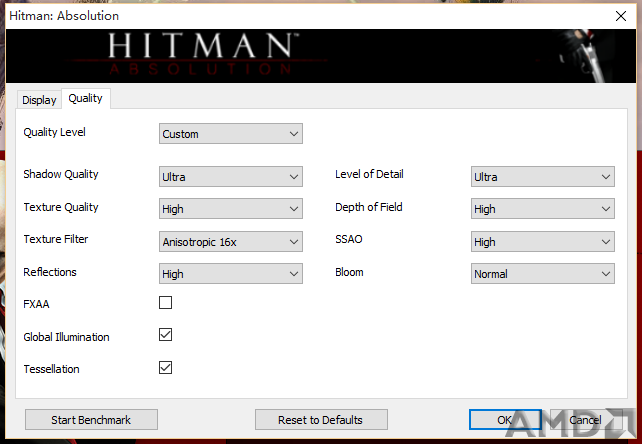
Task: Enable the FXAA checkbox
Action: click(165, 303)
